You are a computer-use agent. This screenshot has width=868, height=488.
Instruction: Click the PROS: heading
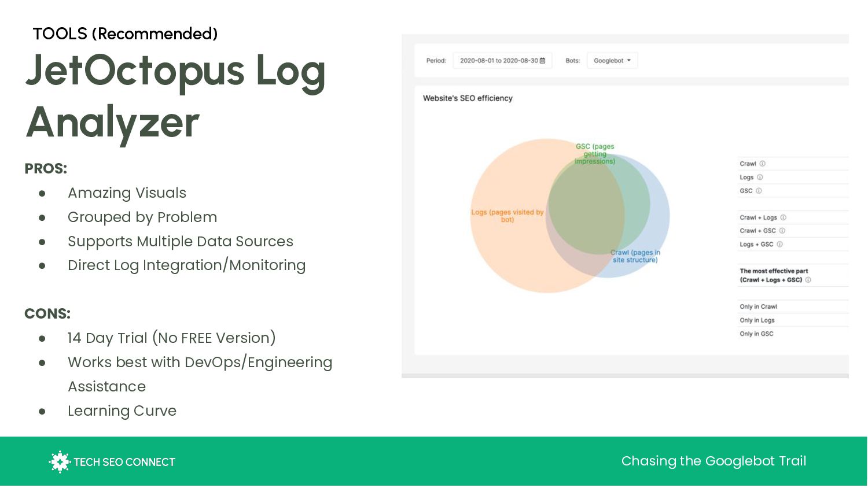46,169
